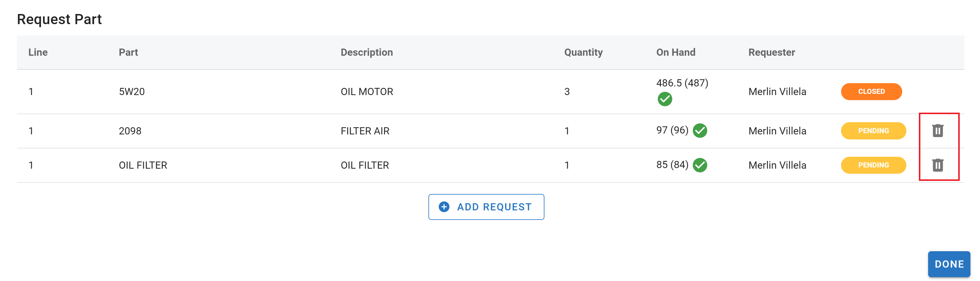This screenshot has height=281, width=980.
Task: Click the On Hand column header
Action: 676,52
